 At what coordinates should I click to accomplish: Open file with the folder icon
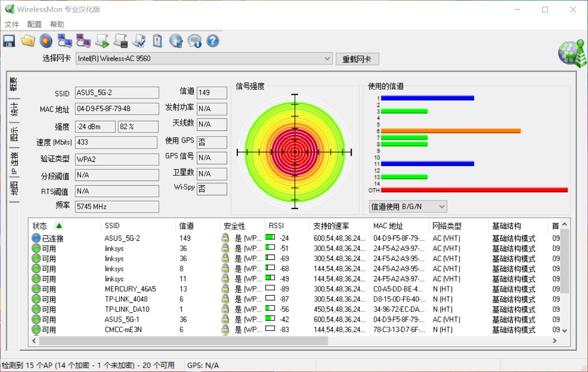coord(28,41)
